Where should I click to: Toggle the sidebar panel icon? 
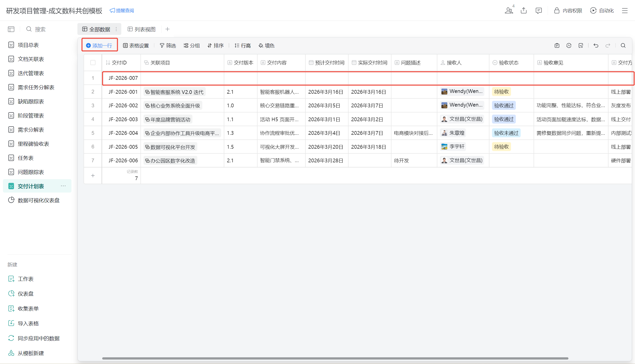pos(11,29)
